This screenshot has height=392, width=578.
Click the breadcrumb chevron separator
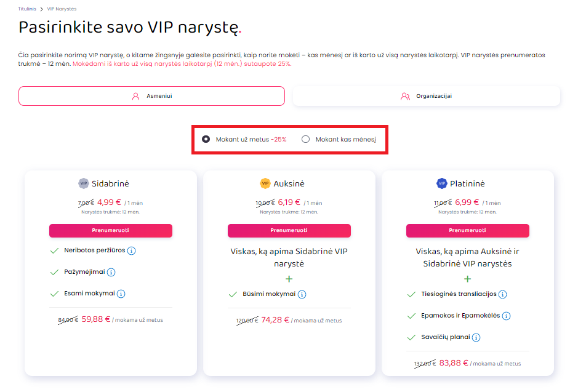(42, 9)
